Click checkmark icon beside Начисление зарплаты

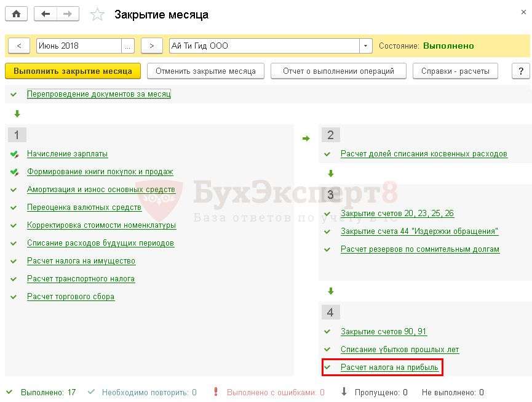tap(14, 154)
